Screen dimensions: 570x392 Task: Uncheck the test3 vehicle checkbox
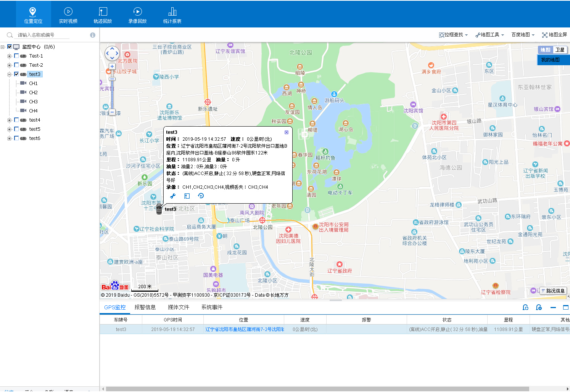tap(16, 74)
